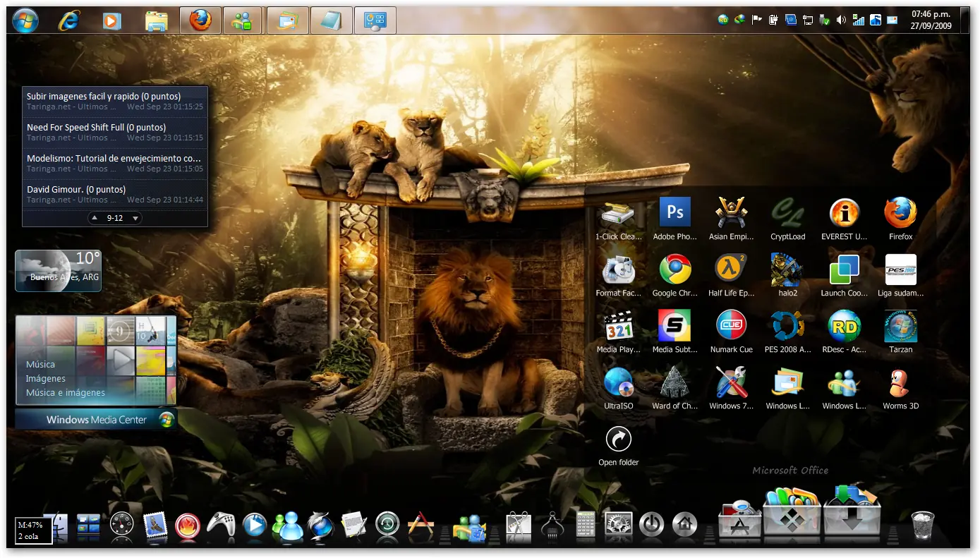Click the network signal tray icon
Image resolution: width=980 pixels, height=558 pixels.
859,20
